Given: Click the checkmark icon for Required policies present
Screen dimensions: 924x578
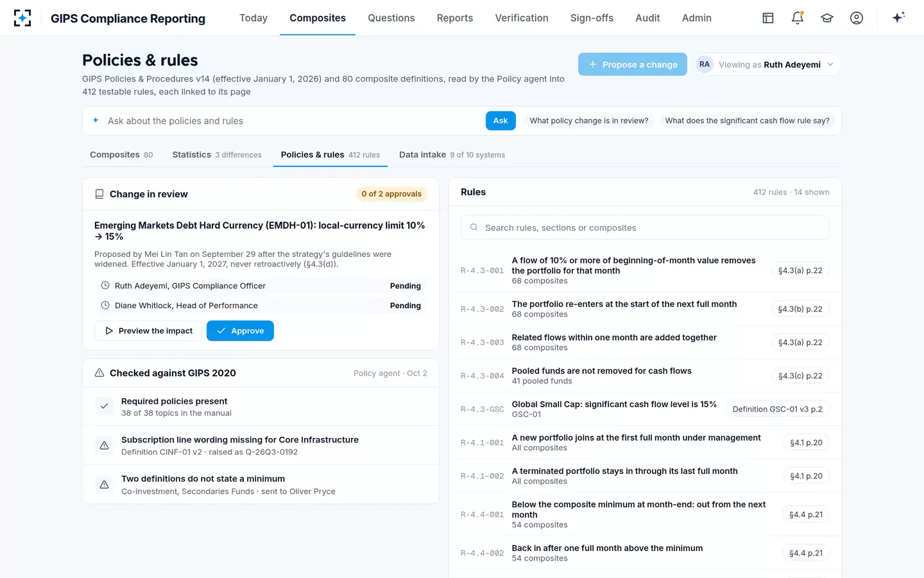Looking at the screenshot, I should point(104,407).
